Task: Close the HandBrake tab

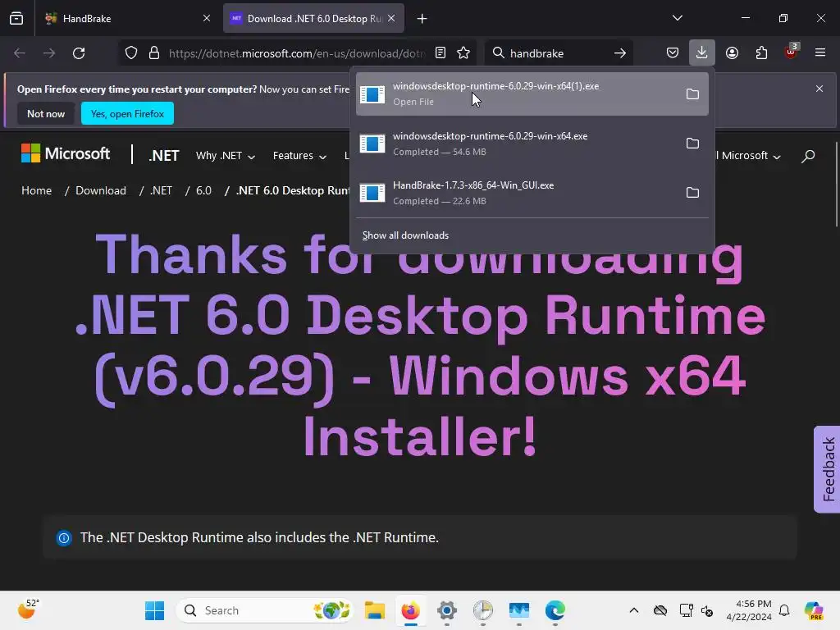Action: [206, 18]
